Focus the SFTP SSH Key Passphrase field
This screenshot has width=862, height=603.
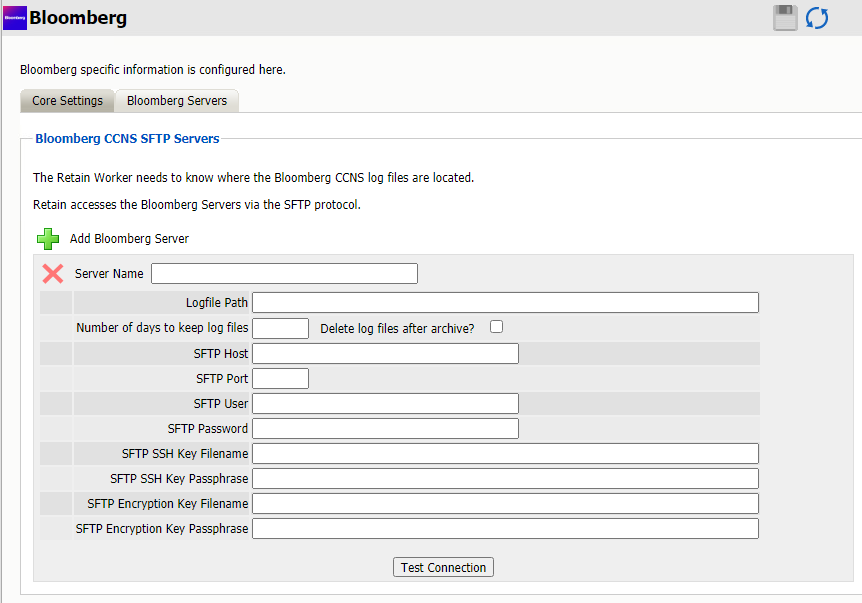505,479
